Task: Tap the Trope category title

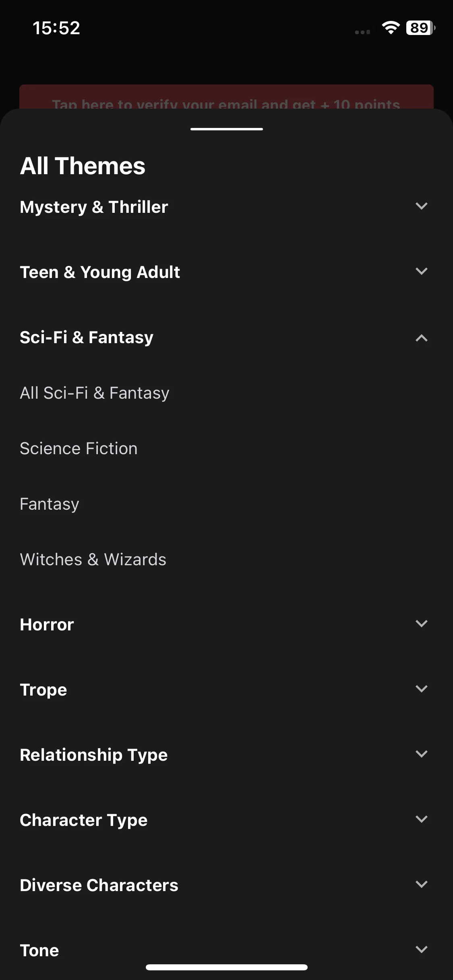Action: (x=43, y=690)
